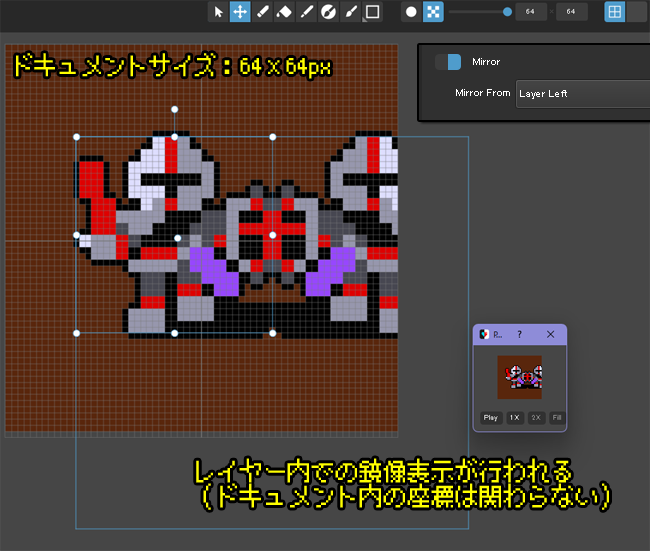Click the rotation handle above selection
Viewport: 650px width, 551px height.
pos(175,109)
